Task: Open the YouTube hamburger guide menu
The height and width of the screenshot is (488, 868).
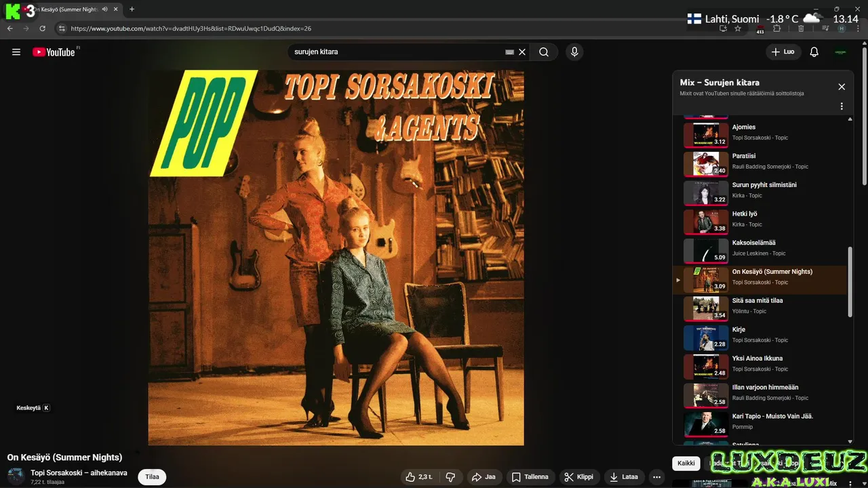Action: click(16, 52)
